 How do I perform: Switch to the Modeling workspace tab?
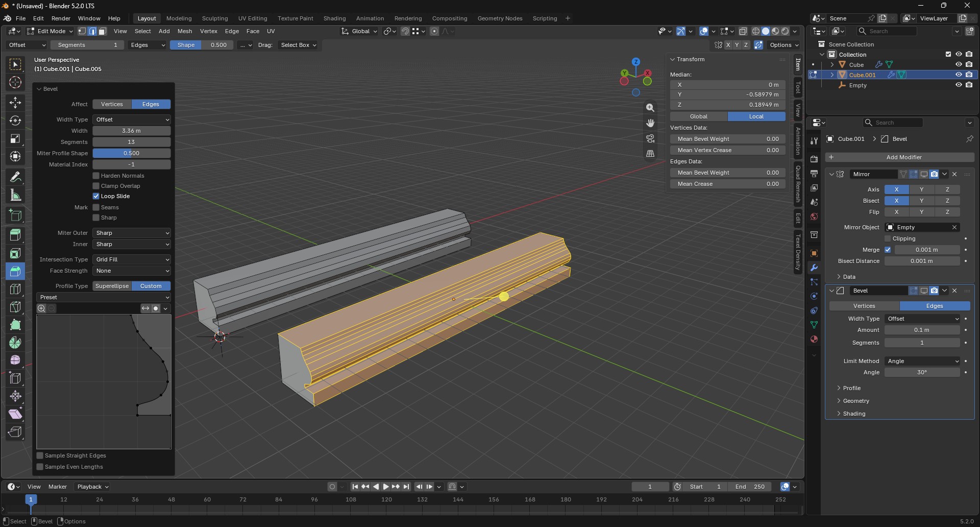179,18
